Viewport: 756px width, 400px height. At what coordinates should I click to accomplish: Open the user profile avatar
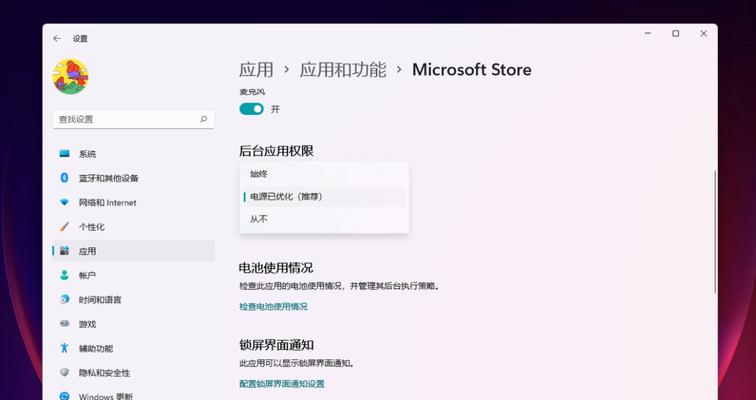click(70, 77)
